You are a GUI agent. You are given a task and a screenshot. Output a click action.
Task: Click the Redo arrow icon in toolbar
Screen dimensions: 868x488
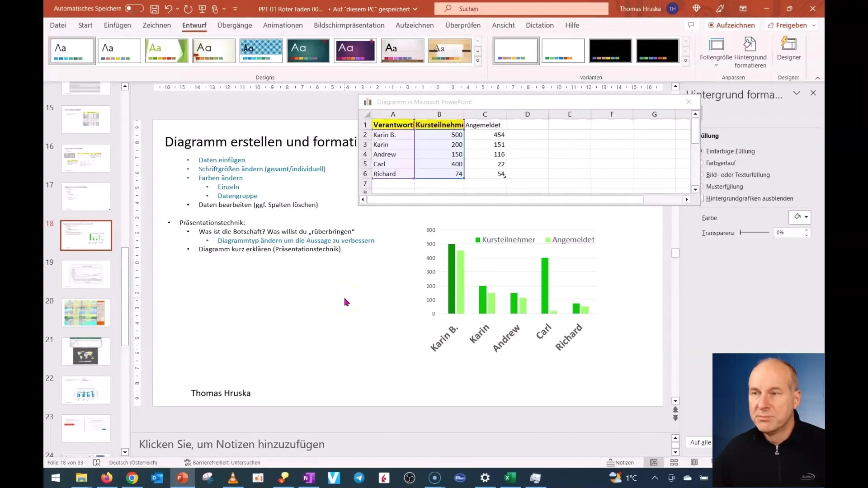click(187, 8)
